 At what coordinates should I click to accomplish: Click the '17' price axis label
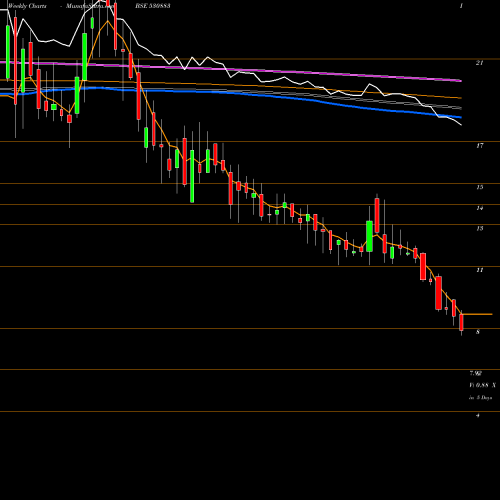pyautogui.click(x=480, y=146)
